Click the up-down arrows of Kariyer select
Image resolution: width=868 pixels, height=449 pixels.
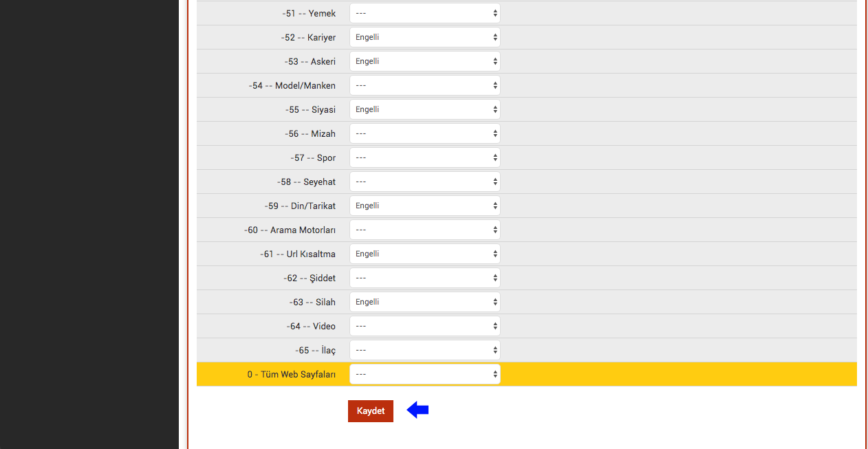click(x=495, y=37)
